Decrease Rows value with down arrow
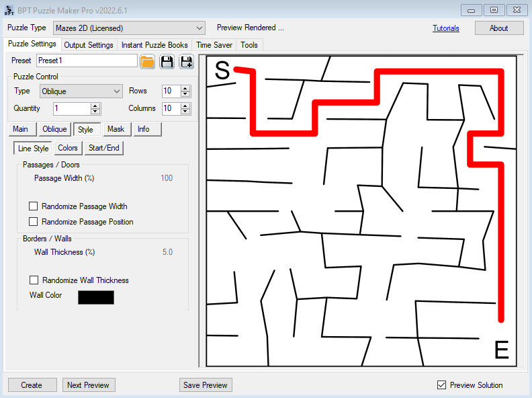 tap(185, 94)
